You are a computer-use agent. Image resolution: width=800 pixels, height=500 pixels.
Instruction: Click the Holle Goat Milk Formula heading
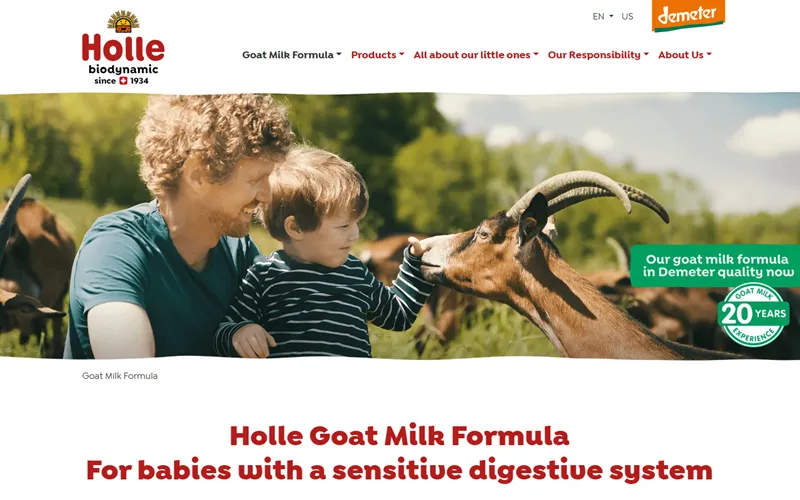pyautogui.click(x=399, y=436)
